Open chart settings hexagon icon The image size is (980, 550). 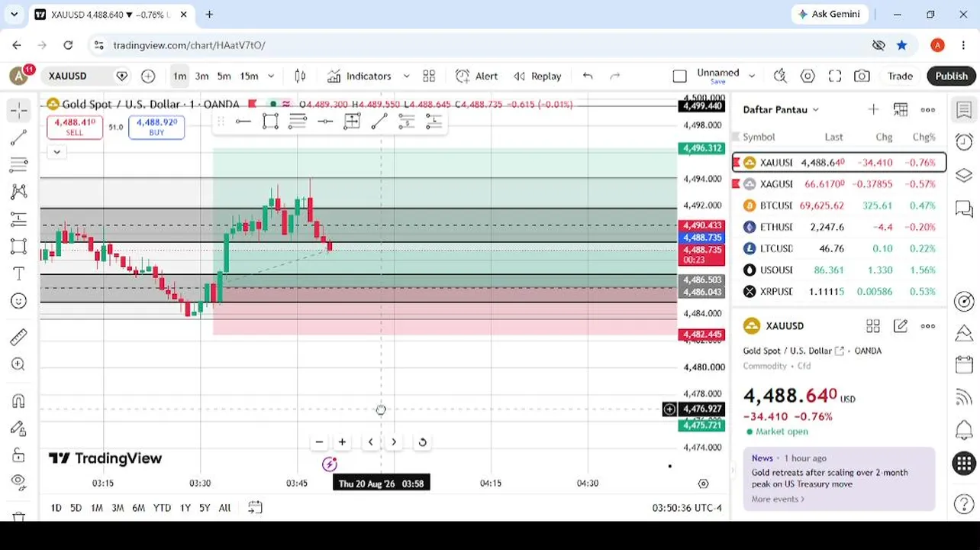pyautogui.click(x=808, y=76)
